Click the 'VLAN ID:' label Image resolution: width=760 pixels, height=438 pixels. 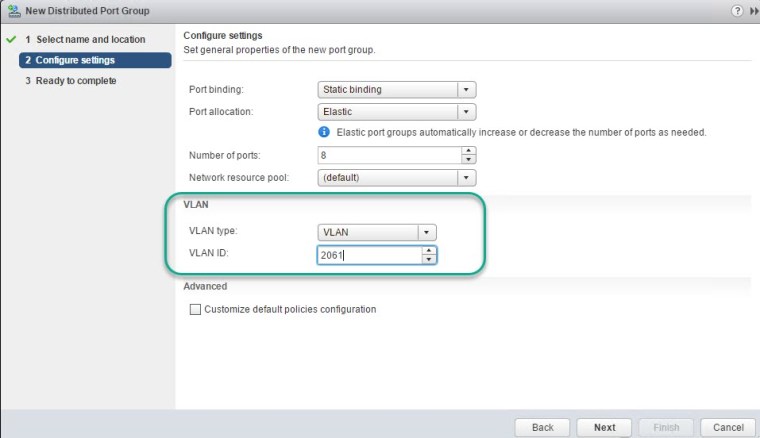(x=208, y=253)
